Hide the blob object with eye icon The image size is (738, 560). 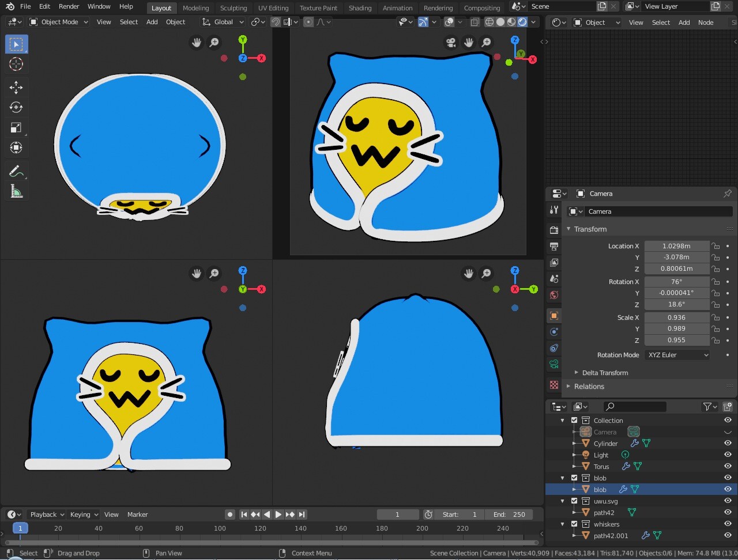(728, 489)
